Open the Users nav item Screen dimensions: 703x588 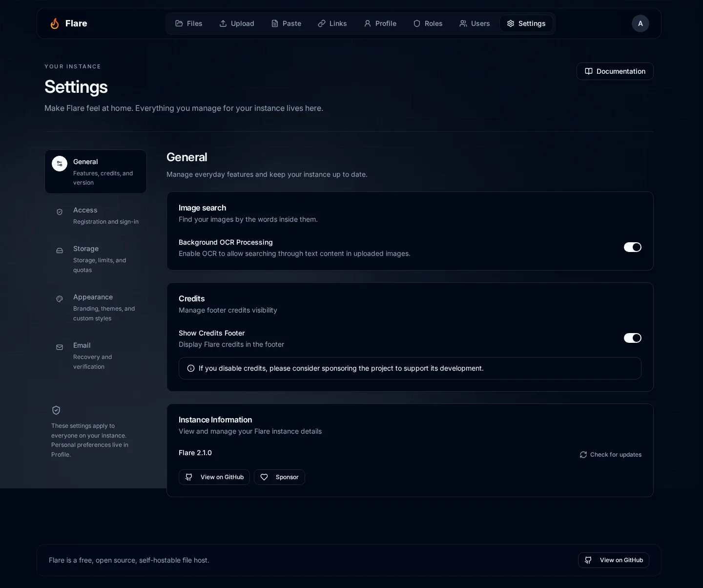click(475, 23)
